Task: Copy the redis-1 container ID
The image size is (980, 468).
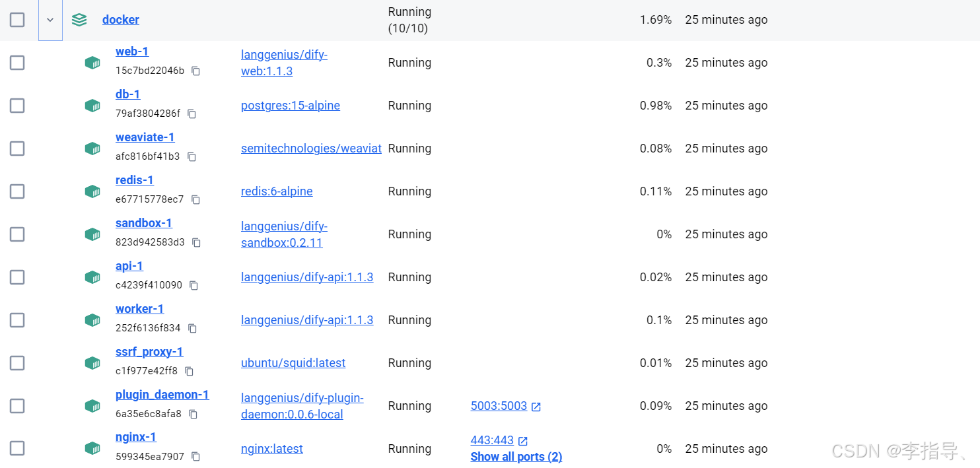Action: (x=195, y=199)
